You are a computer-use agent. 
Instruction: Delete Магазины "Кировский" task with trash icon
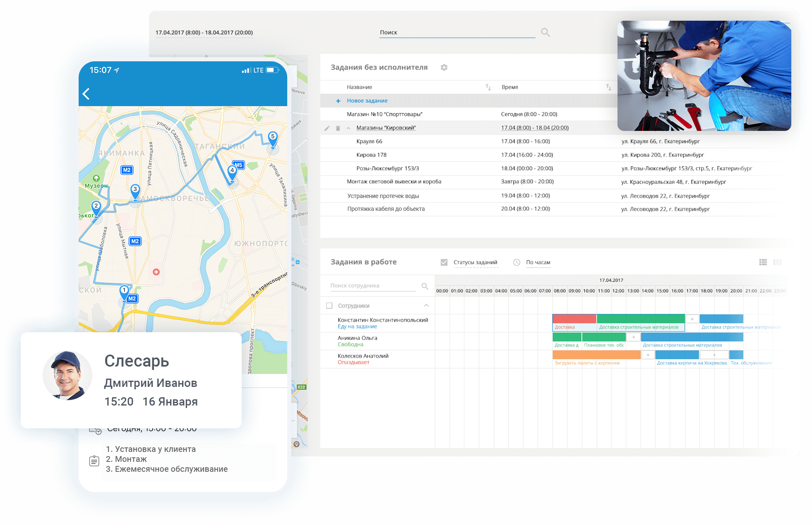click(338, 128)
